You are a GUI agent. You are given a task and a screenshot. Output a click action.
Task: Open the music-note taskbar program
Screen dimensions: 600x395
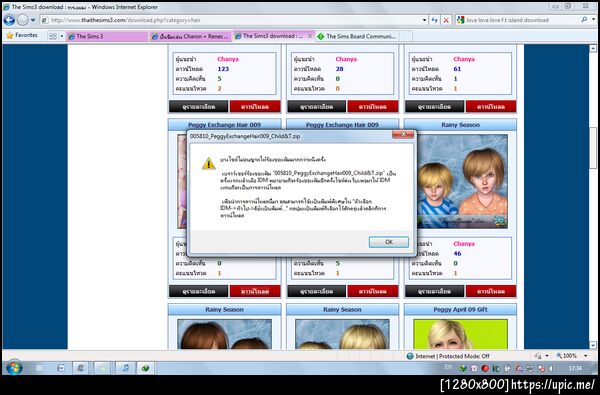point(125,368)
